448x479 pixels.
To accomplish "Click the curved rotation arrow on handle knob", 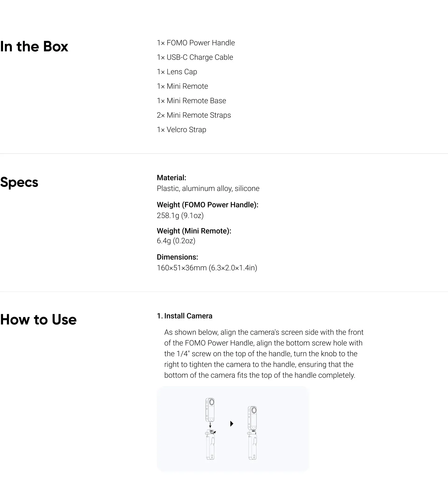I will coord(213,433).
